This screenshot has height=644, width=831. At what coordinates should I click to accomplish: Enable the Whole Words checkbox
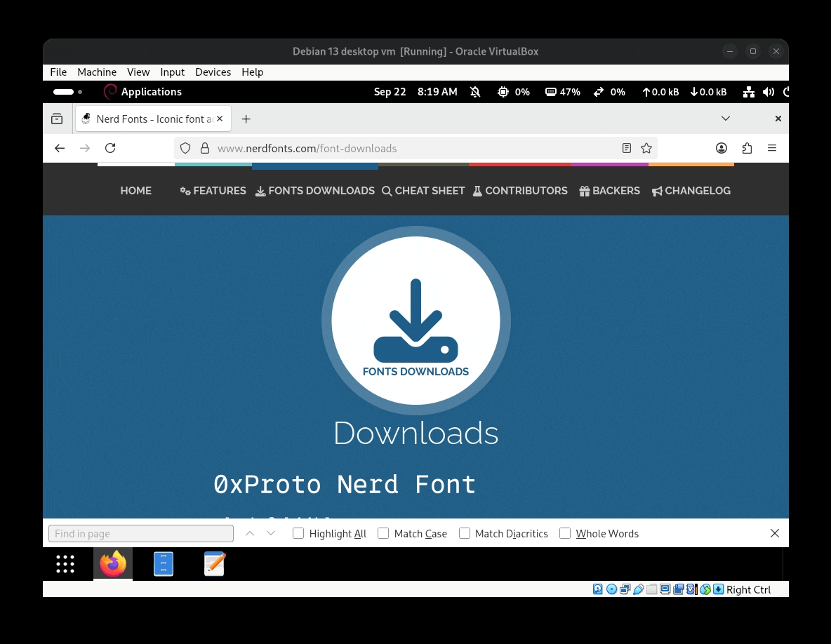pyautogui.click(x=565, y=533)
